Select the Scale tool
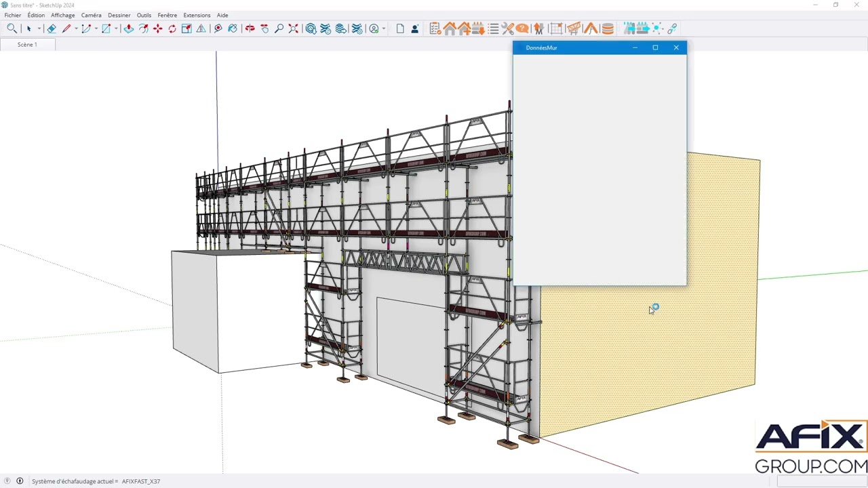Screen dimensions: 868x488 (186, 28)
